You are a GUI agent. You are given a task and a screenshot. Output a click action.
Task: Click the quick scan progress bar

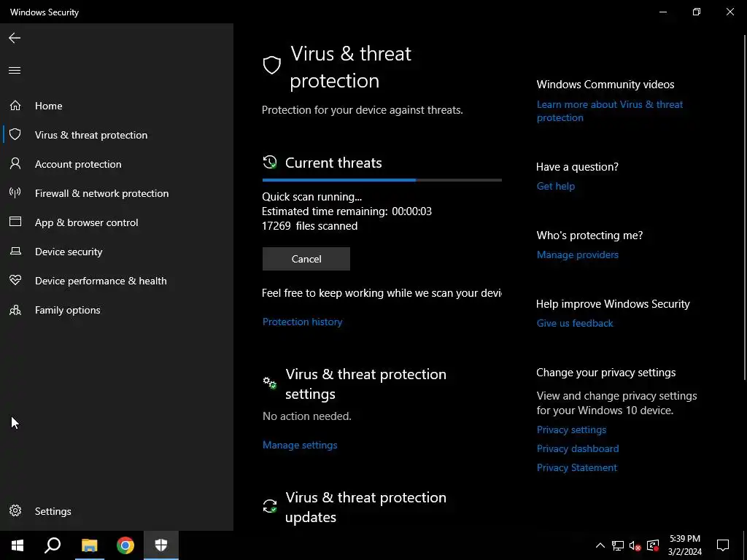coord(382,179)
